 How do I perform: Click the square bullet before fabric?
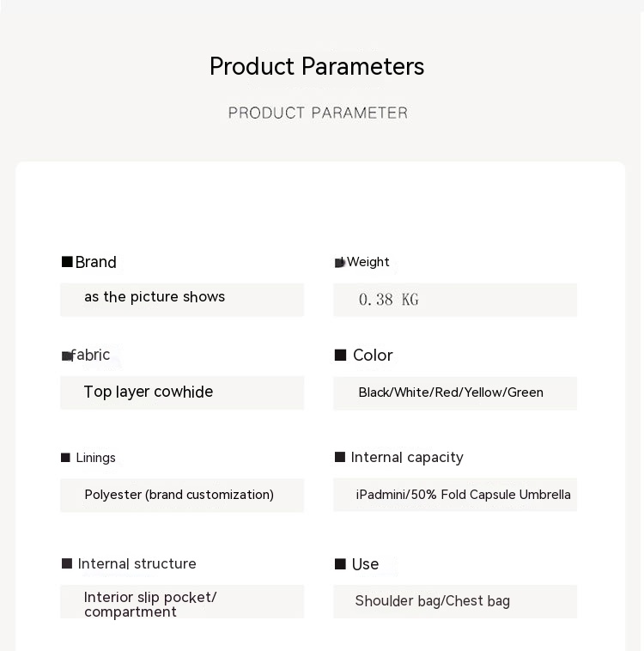click(67, 356)
